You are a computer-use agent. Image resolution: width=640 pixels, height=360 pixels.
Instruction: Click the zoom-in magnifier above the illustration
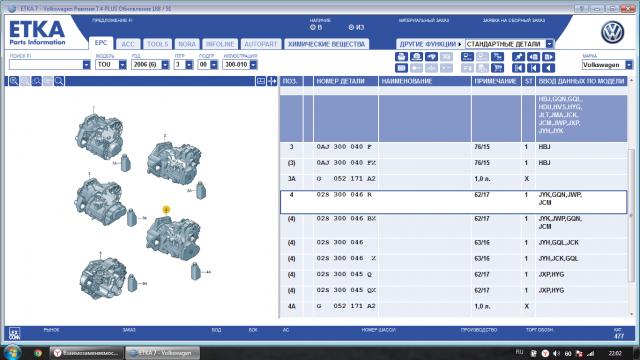pos(14,81)
